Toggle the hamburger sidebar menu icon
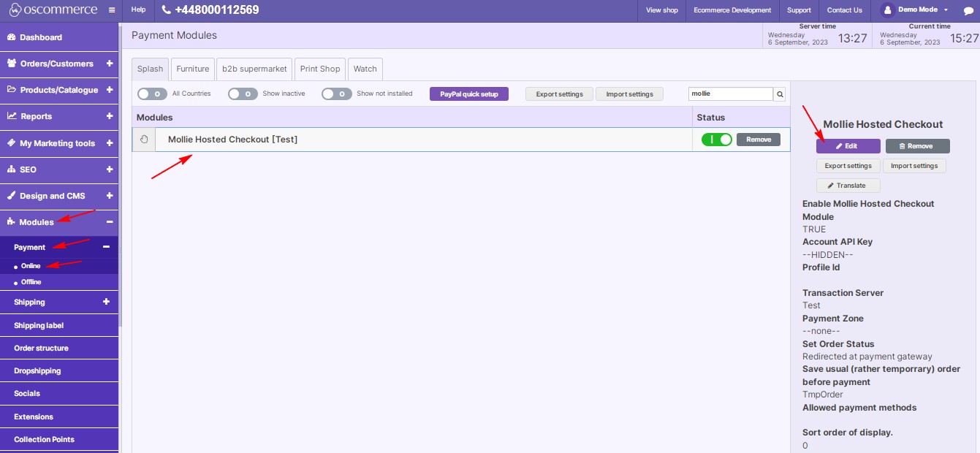This screenshot has height=453, width=980. [111, 10]
